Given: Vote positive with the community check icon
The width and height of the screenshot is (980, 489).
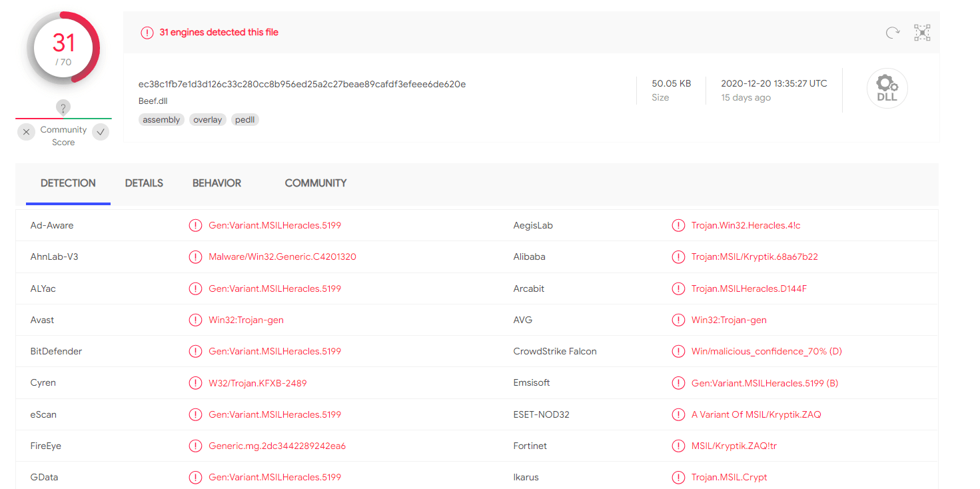Looking at the screenshot, I should pos(101,132).
